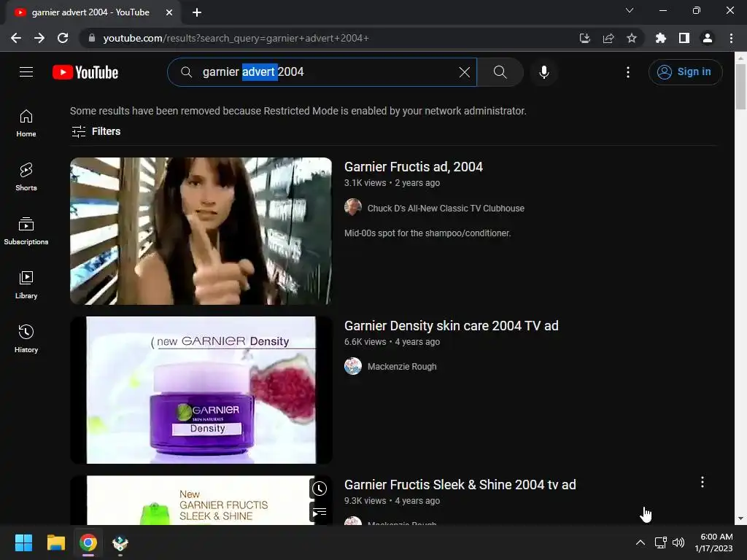The height and width of the screenshot is (560, 747).
Task: Open taskbar clock showing 6:00 AM
Action: (713, 542)
